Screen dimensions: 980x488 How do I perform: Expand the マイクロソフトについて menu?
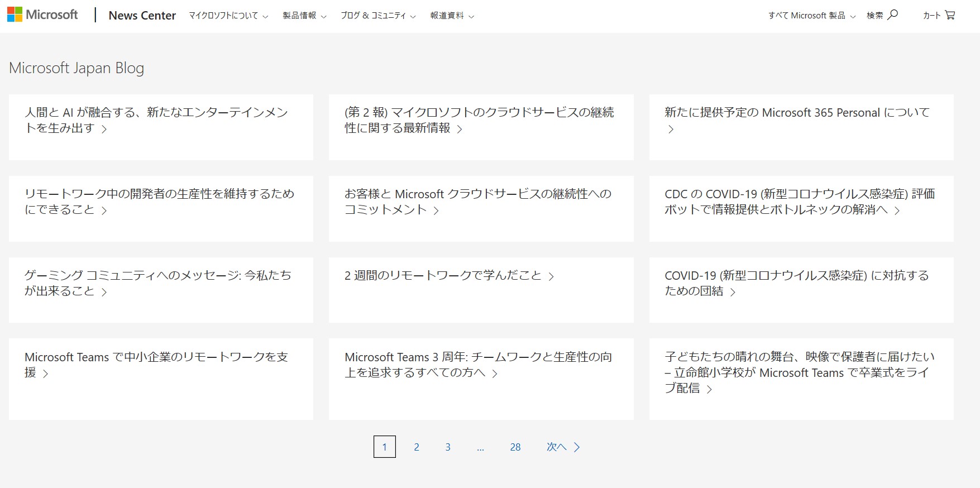tap(228, 16)
